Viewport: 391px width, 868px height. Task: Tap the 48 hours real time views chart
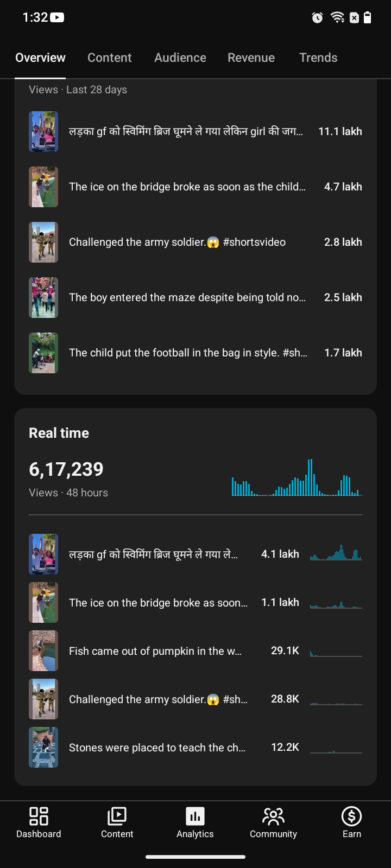(x=297, y=478)
